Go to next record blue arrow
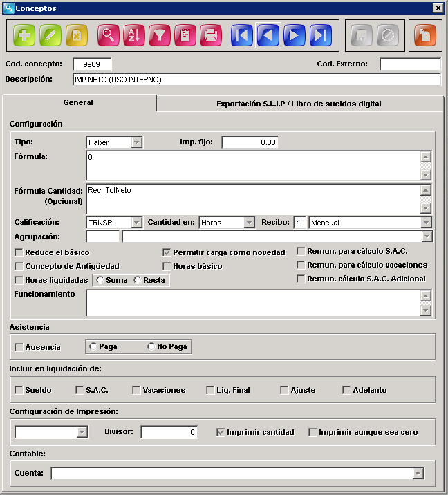448x495 pixels. (295, 35)
